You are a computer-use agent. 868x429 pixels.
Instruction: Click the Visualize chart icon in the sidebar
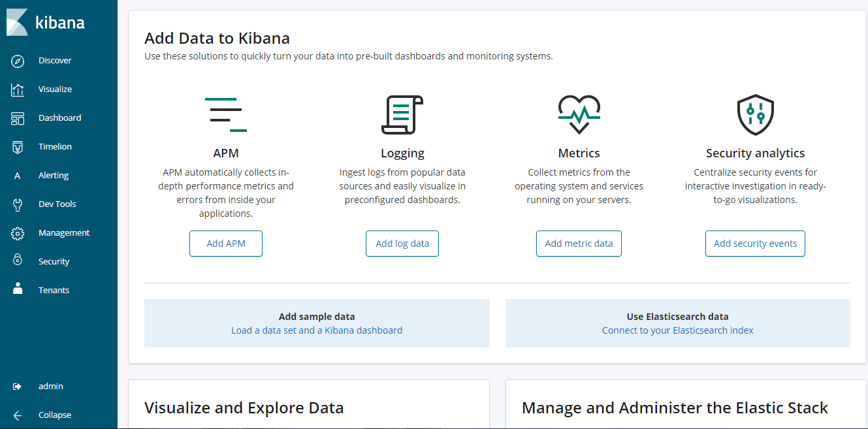18,89
